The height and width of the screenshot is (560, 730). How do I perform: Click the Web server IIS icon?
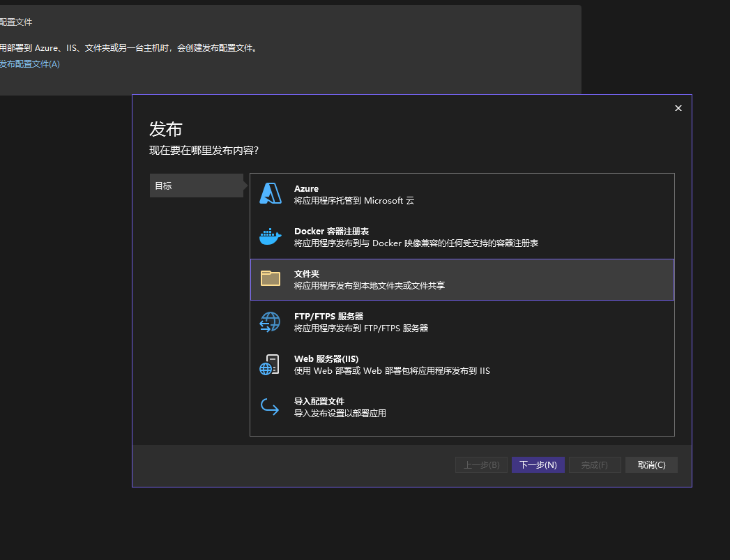point(270,365)
